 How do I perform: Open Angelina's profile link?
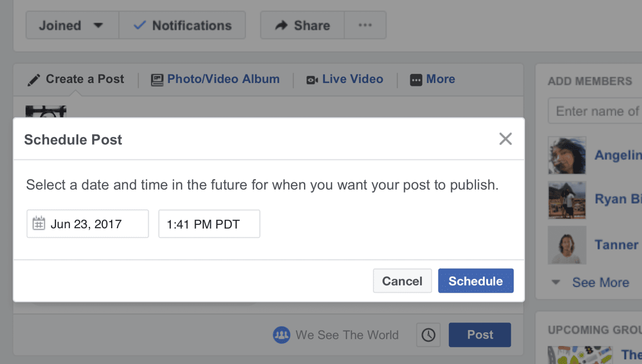coord(618,155)
